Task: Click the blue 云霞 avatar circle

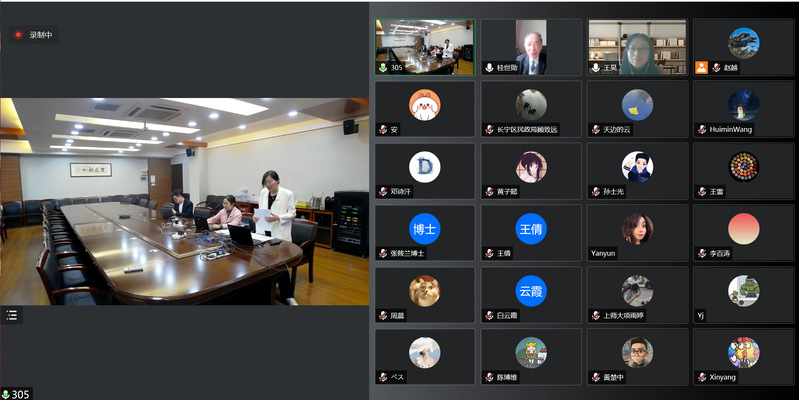Action: pos(531,290)
